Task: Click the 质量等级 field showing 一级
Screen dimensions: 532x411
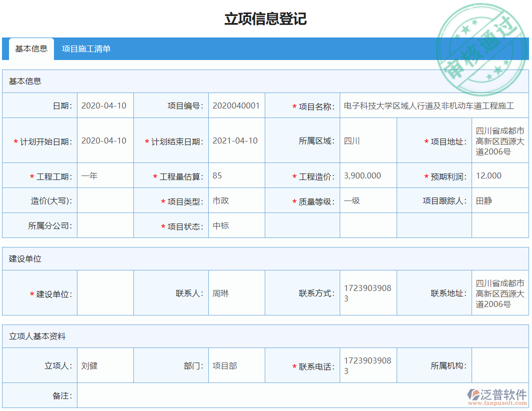Action: [x=368, y=200]
